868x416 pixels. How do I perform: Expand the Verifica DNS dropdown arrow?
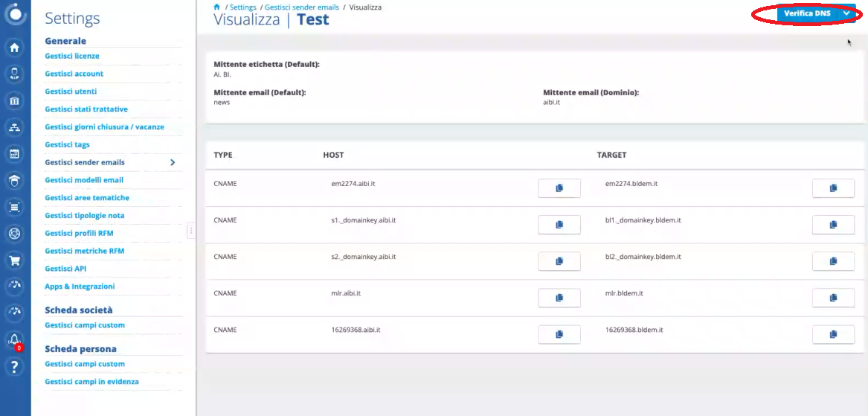tap(846, 13)
